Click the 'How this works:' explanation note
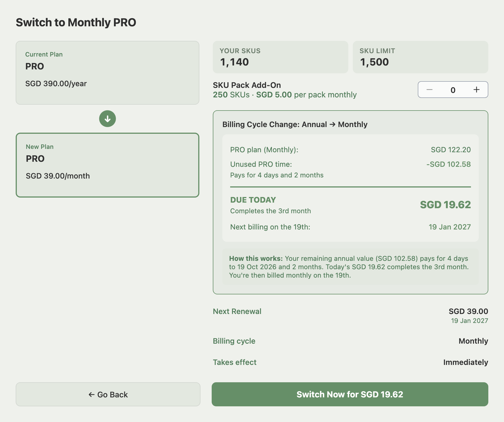 coord(351,267)
